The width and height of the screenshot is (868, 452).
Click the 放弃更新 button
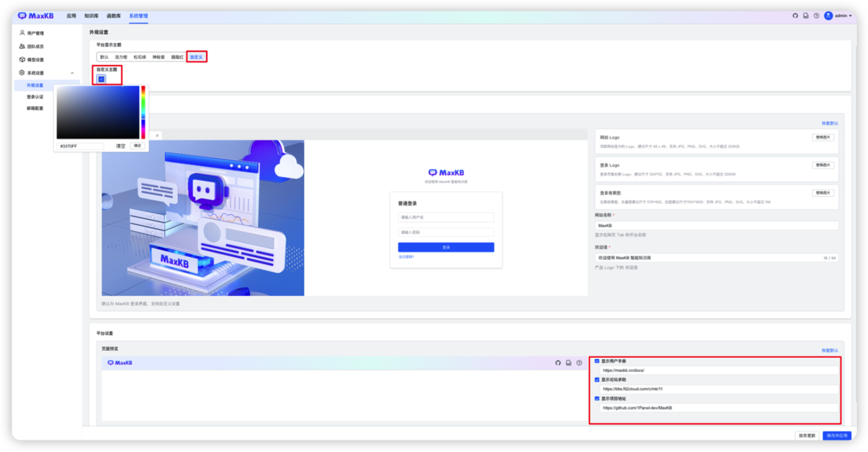807,436
